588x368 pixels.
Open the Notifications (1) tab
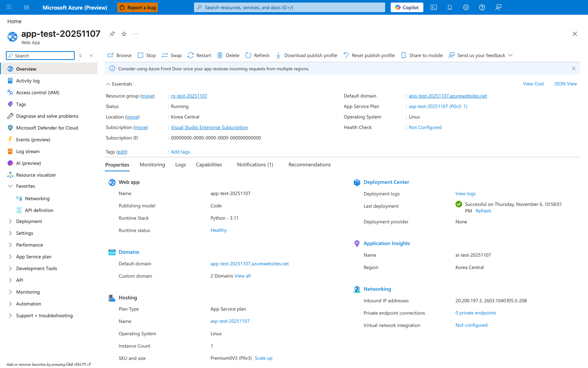point(255,164)
